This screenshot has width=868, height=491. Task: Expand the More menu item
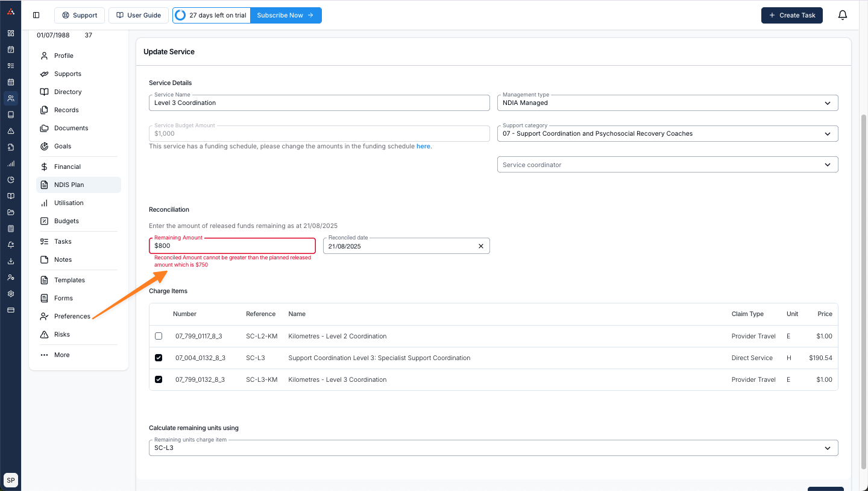pos(78,355)
